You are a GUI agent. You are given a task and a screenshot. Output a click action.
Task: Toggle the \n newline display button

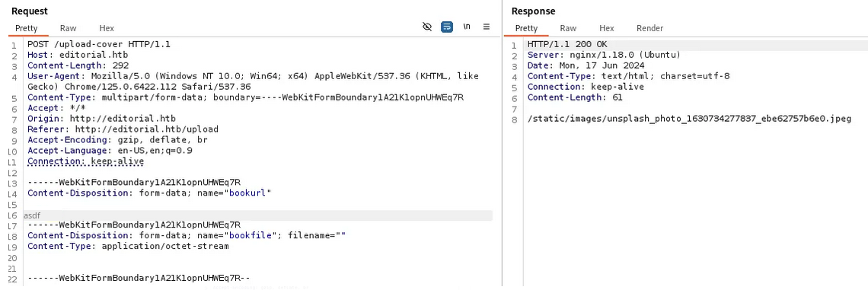pos(467,27)
